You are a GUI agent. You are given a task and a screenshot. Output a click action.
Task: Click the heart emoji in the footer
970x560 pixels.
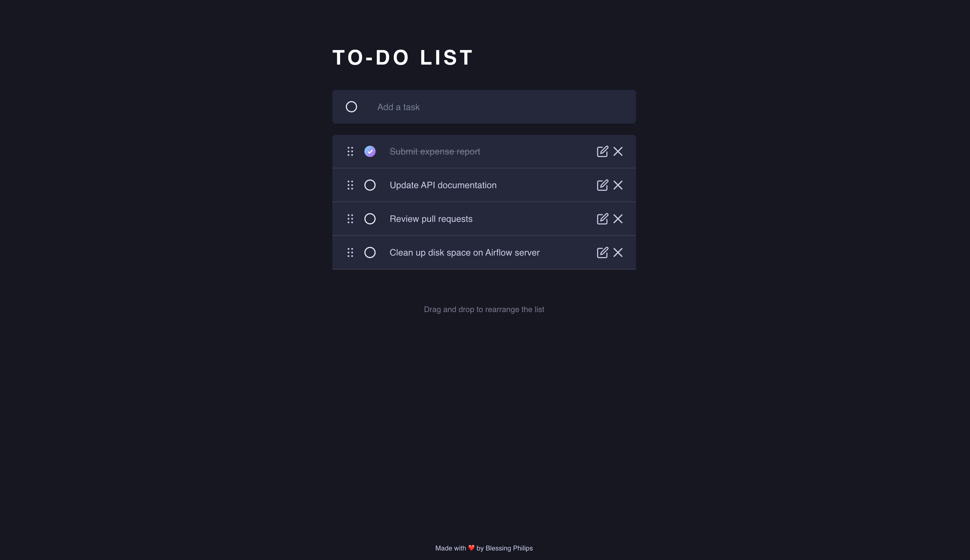point(471,548)
